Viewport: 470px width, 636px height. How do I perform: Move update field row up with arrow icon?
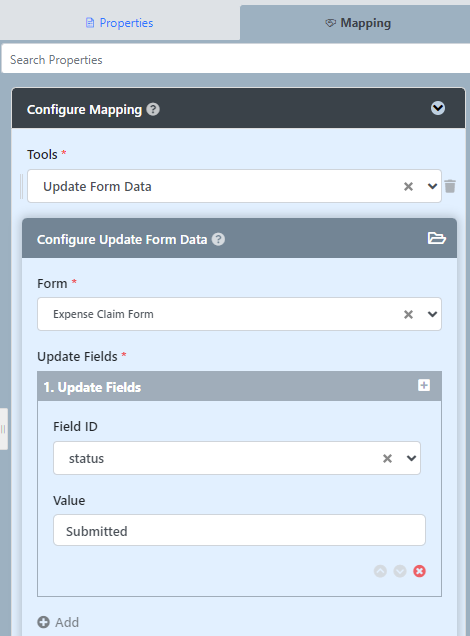pos(380,571)
